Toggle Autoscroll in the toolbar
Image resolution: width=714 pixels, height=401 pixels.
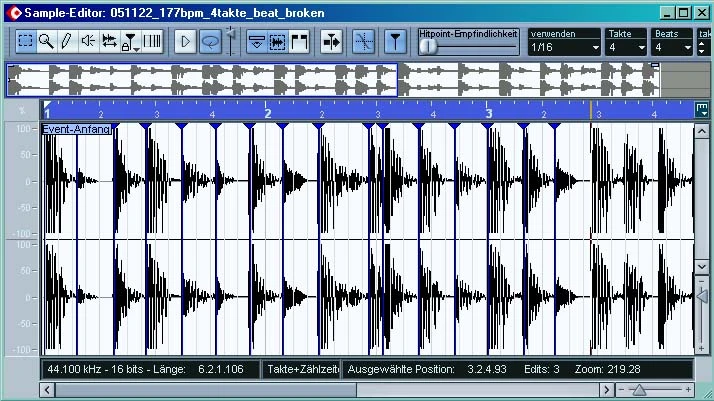coord(331,42)
